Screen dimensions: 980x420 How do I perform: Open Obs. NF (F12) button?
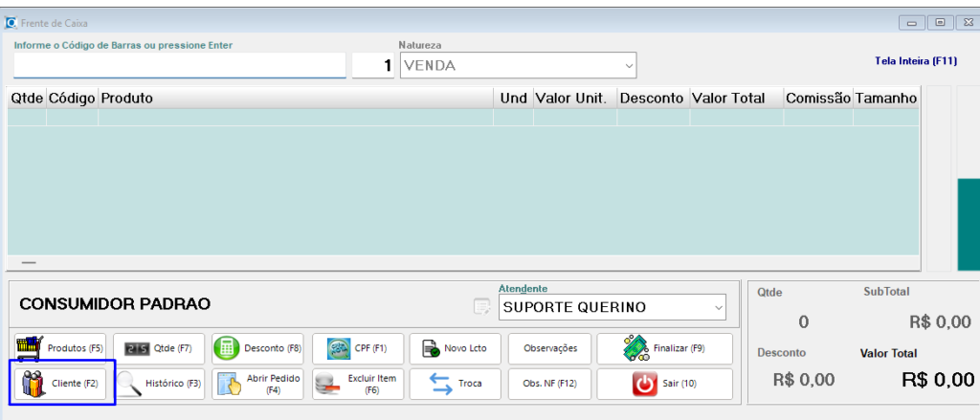tap(550, 384)
